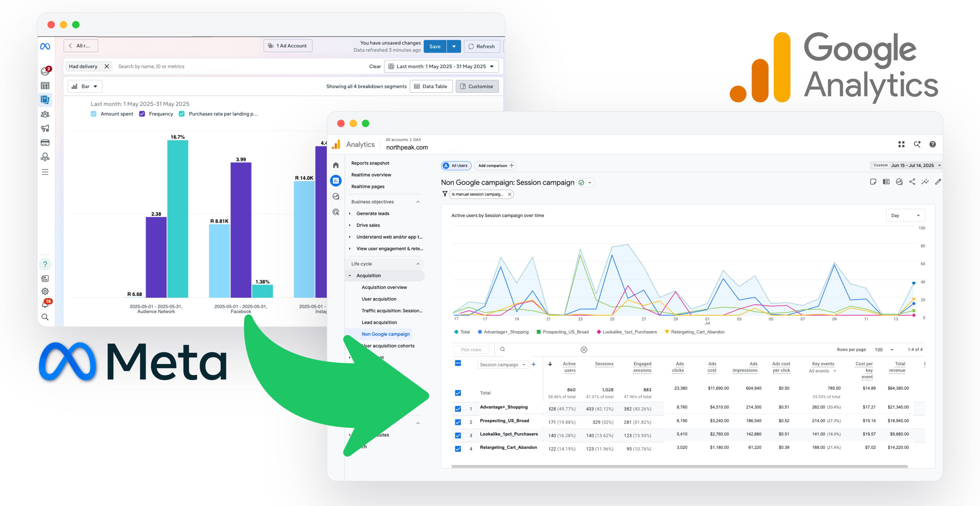Open Audiences people icon in Meta sidebar
Viewport: 980px width, 506px height.
coord(45,114)
